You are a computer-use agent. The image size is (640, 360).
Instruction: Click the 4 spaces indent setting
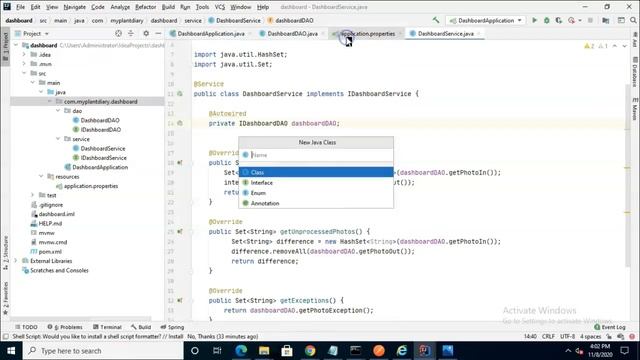591,336
